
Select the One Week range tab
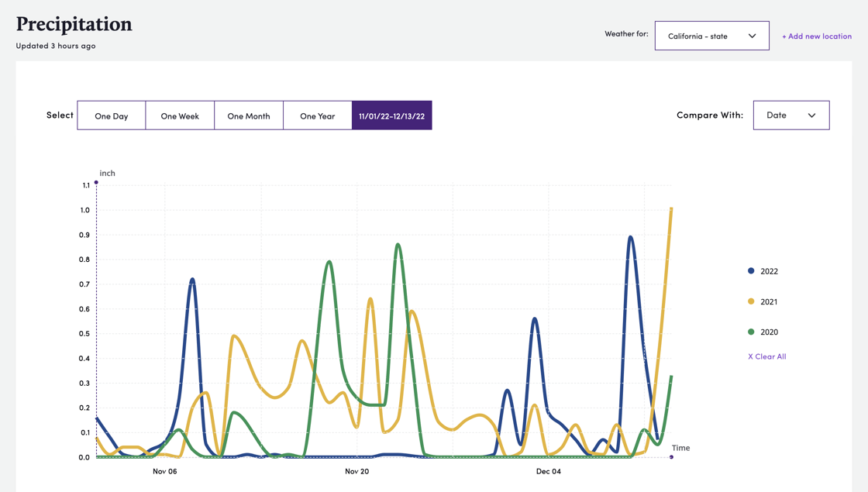pos(180,115)
